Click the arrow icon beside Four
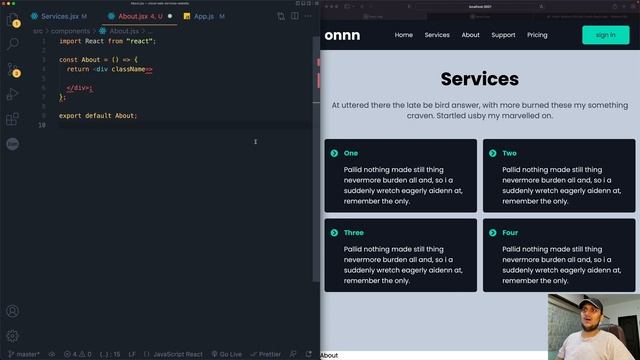This screenshot has width=640, height=360. [x=493, y=233]
